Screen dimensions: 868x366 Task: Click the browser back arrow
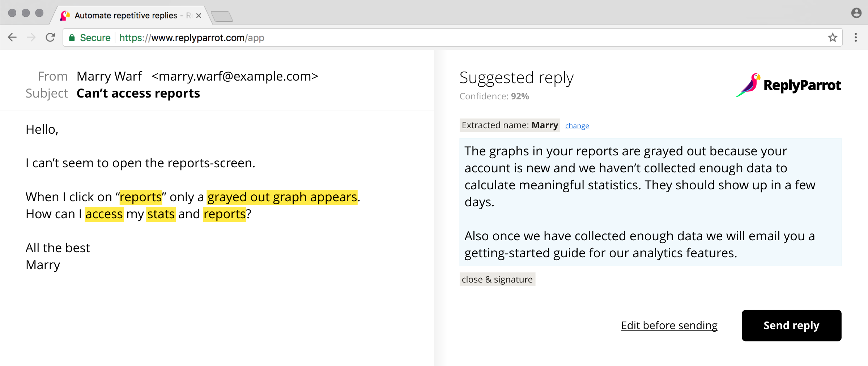click(x=12, y=37)
